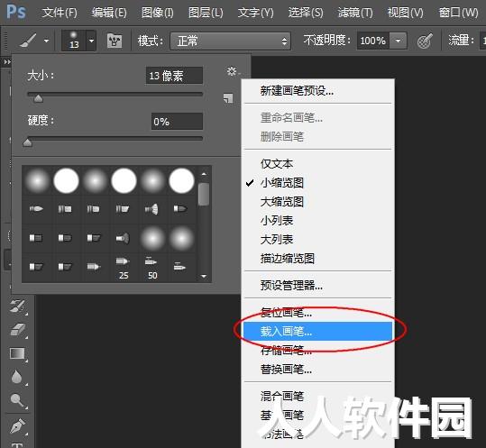Select the flat fan brush in fifth column
Viewport: 486px width, 448px height.
(x=151, y=209)
